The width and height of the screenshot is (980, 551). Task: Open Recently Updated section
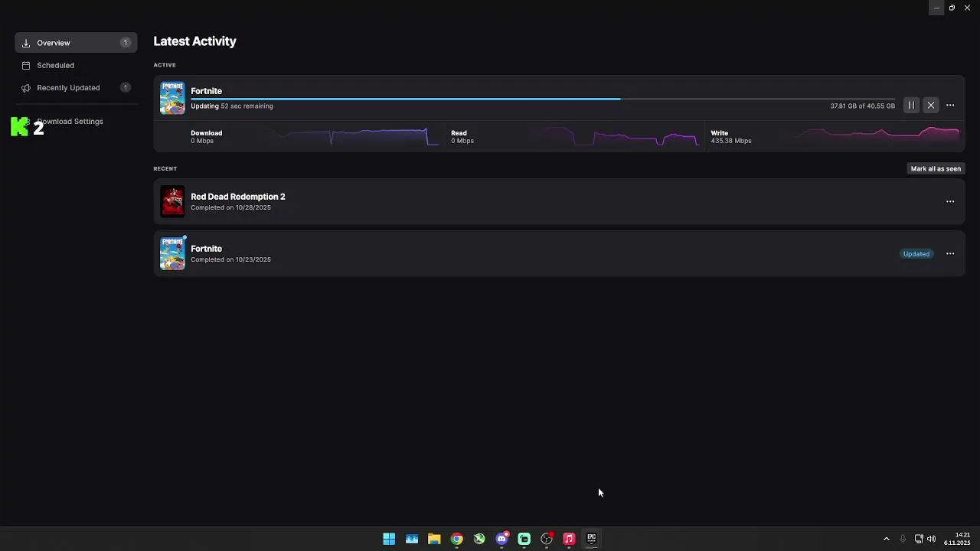(x=76, y=87)
